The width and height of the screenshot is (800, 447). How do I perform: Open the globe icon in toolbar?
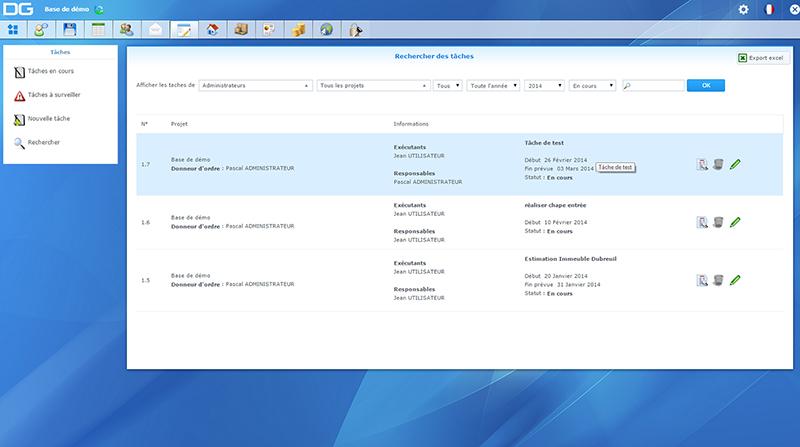coord(327,30)
